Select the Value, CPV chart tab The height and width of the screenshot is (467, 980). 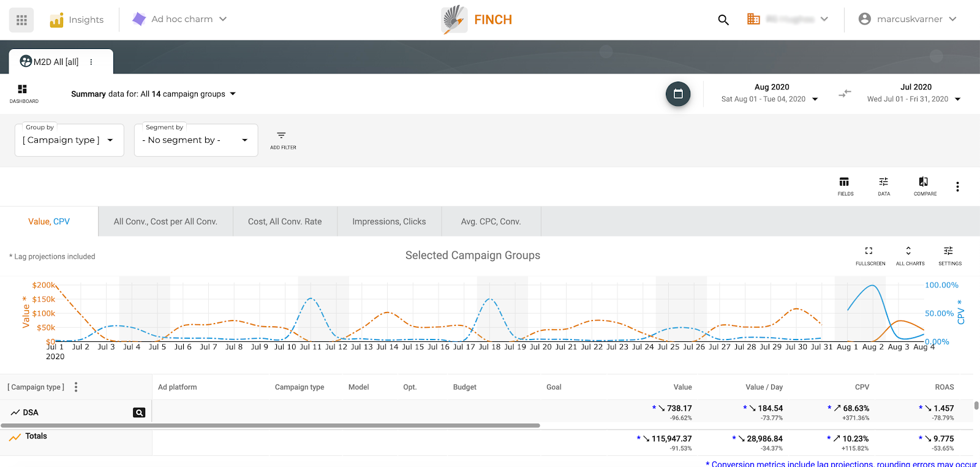click(49, 221)
